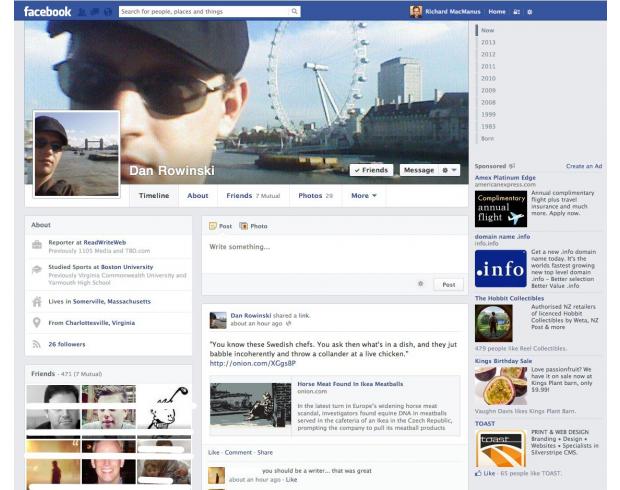The height and width of the screenshot is (490, 620).
Task: Jump to 2013 on the timeline
Action: click(488, 42)
